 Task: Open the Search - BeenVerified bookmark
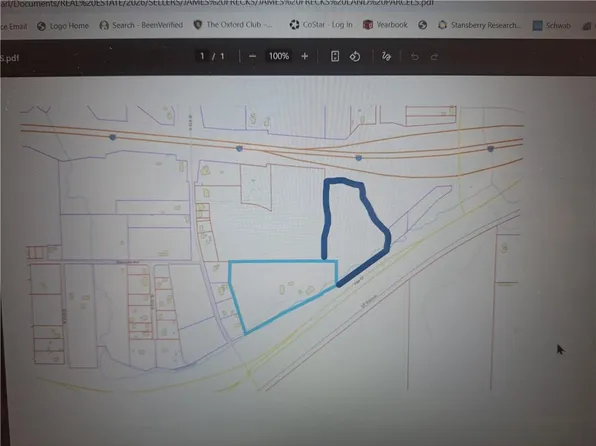[x=141, y=25]
